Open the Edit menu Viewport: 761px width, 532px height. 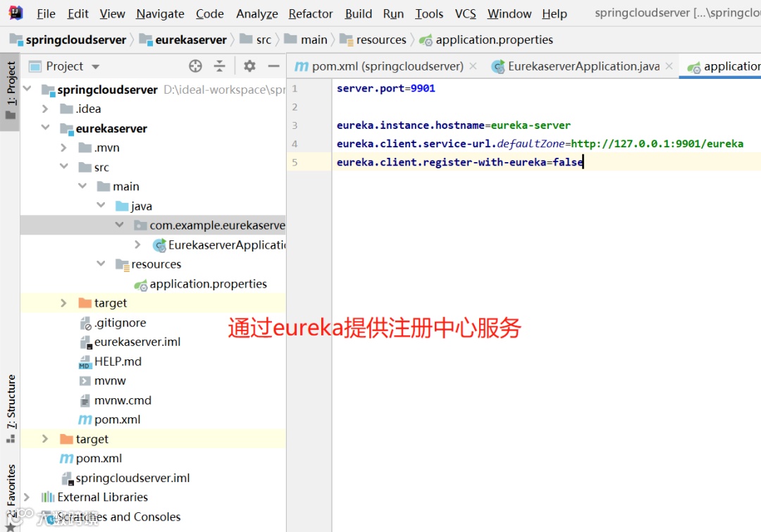78,13
